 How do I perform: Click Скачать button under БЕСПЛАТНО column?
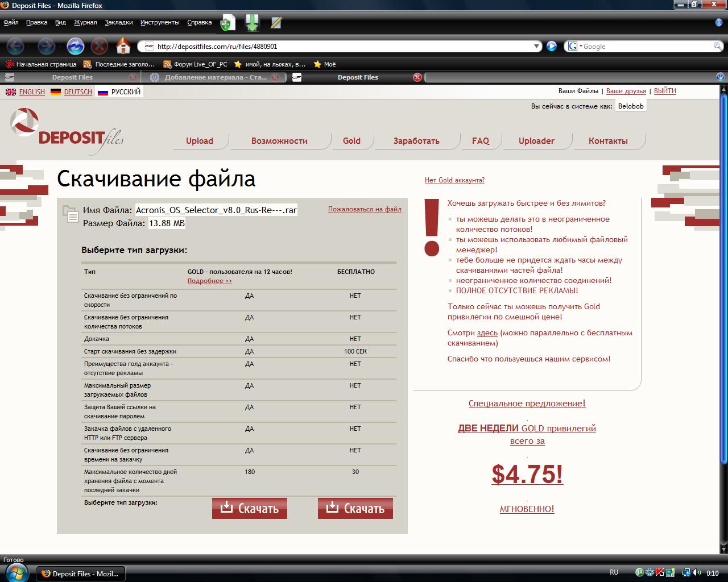point(355,508)
